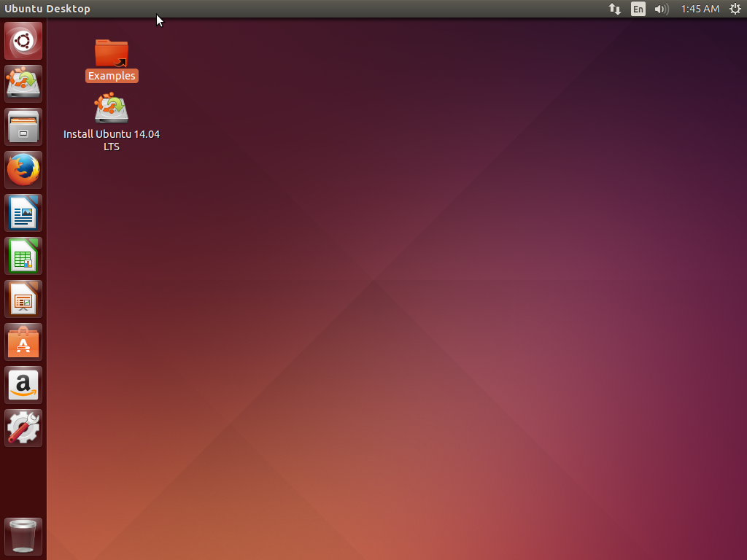Select Install Ubuntu 14.04 LTS desktop icon
Screen dimensions: 747x560
(x=112, y=108)
